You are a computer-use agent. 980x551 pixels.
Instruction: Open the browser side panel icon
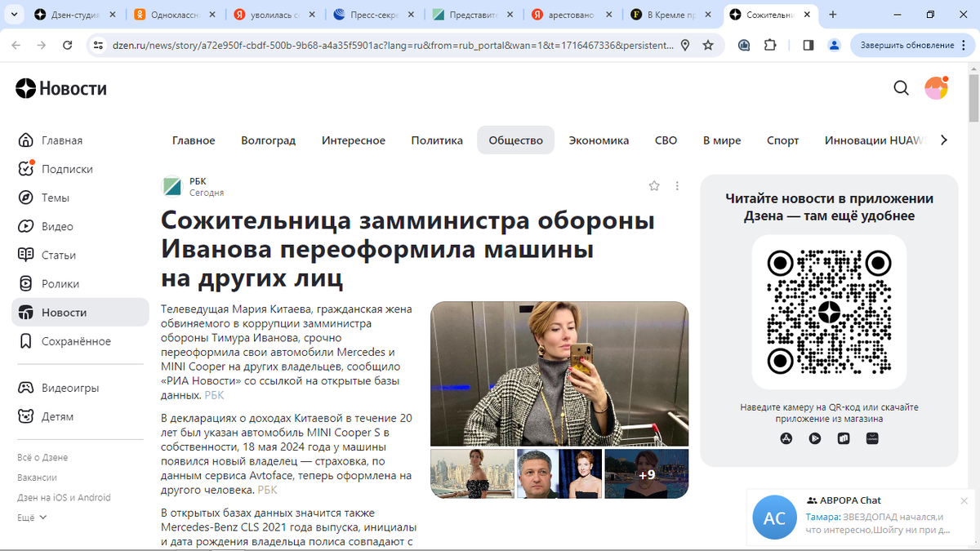pos(808,45)
